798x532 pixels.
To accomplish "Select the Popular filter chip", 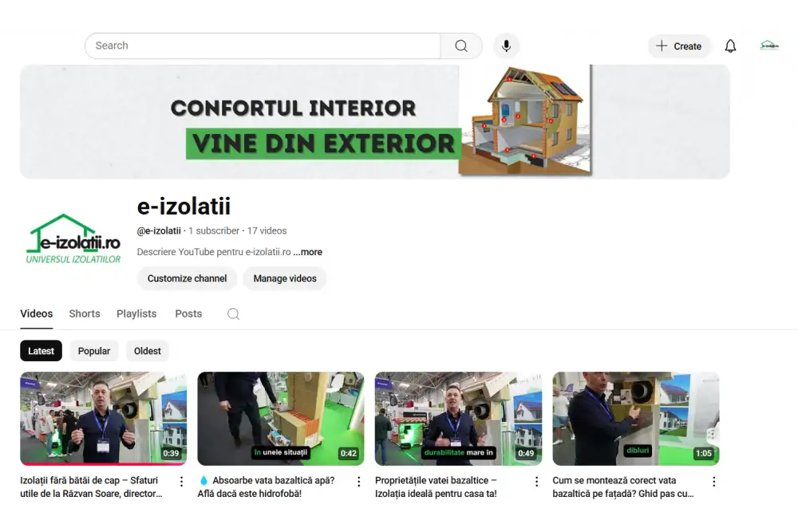I will [94, 351].
